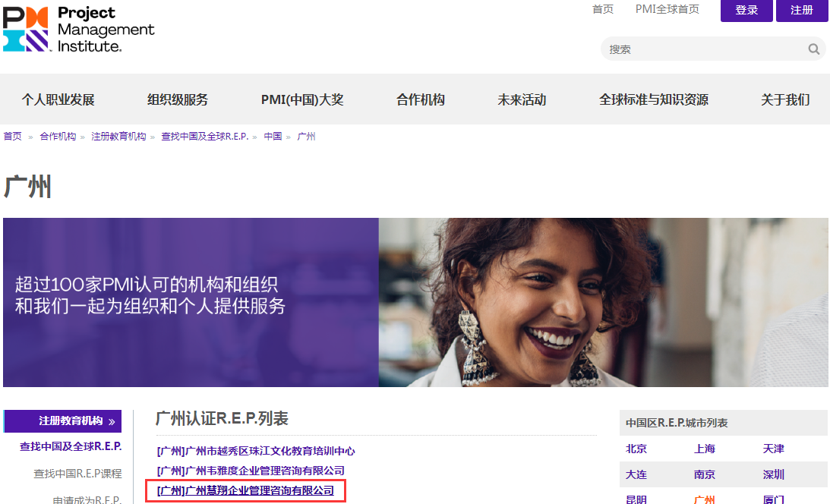Go to 查找中国及全球R.E.P. breadcrumb
The width and height of the screenshot is (830, 504).
coord(205,137)
